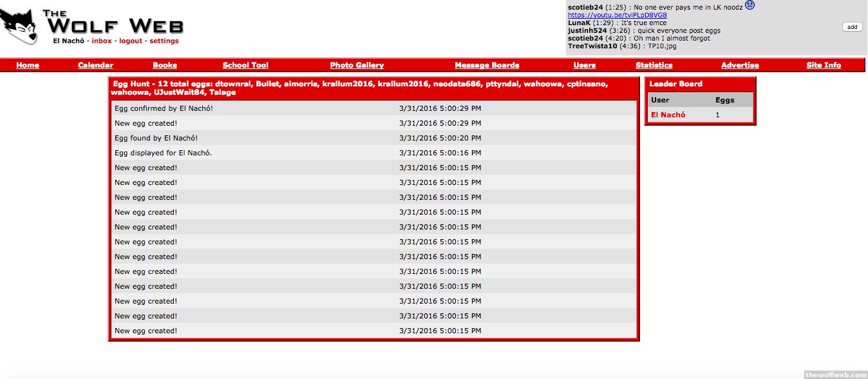
Task: Open the Advertise page
Action: (x=740, y=65)
